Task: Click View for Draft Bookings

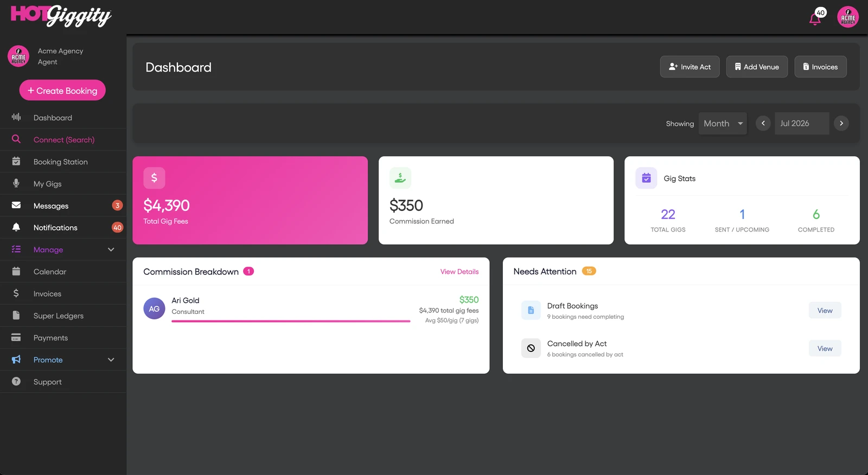Action: coord(825,310)
